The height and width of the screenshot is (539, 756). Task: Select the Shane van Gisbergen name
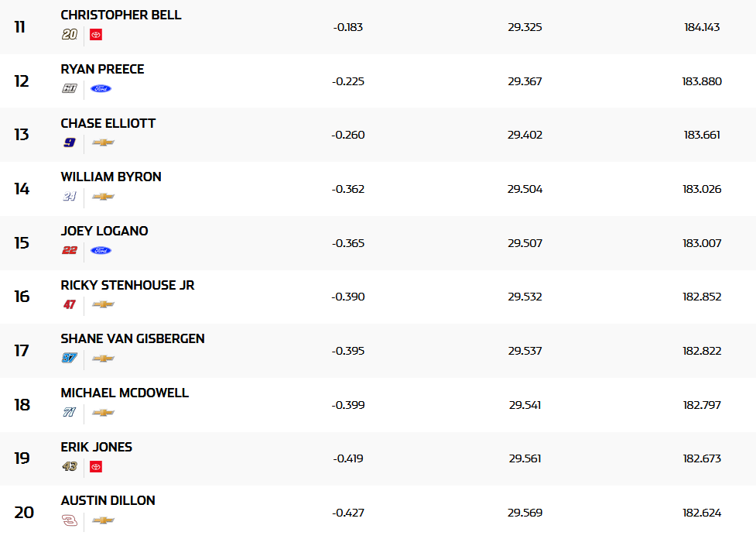132,339
